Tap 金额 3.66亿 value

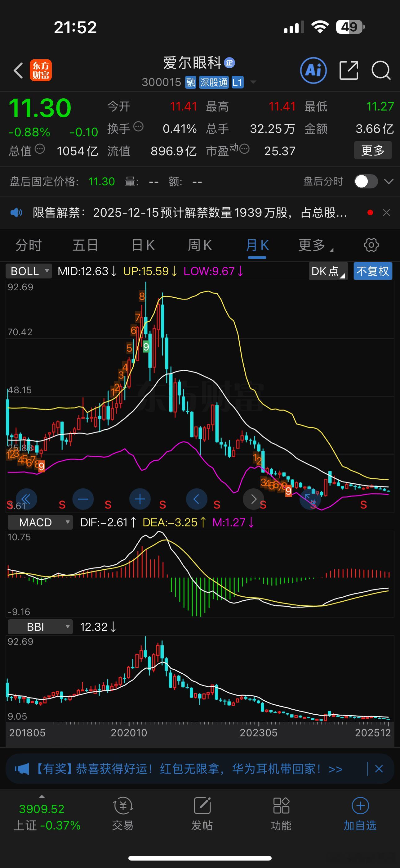click(x=375, y=129)
